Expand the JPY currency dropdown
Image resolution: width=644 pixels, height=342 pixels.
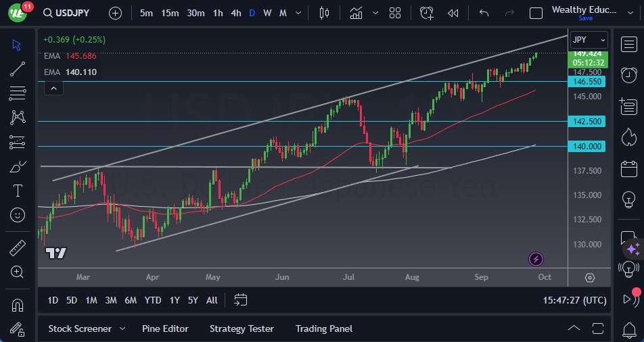[589, 40]
